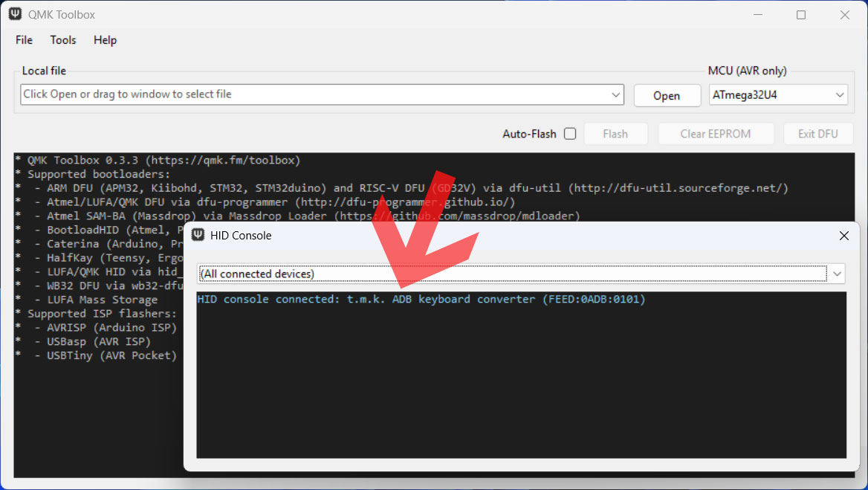Expand the All connected devices dropdown arrow

pos(837,274)
